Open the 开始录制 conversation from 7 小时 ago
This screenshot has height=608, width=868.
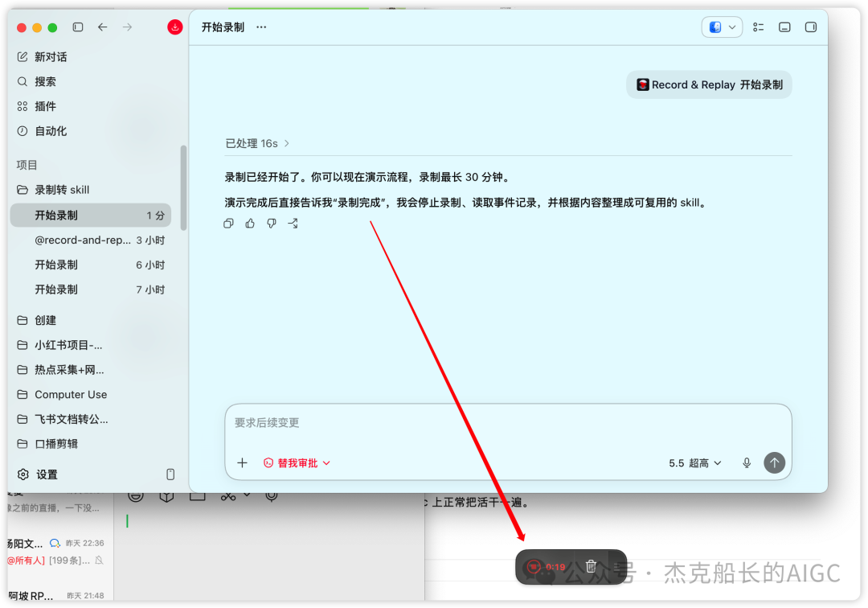coord(90,290)
